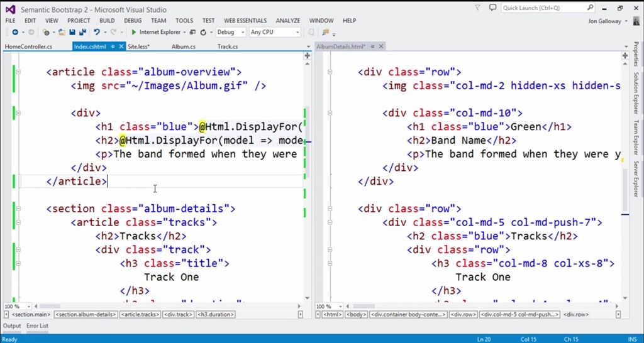Click the Save All toolbar icon
The image size is (644, 343).
83,32
